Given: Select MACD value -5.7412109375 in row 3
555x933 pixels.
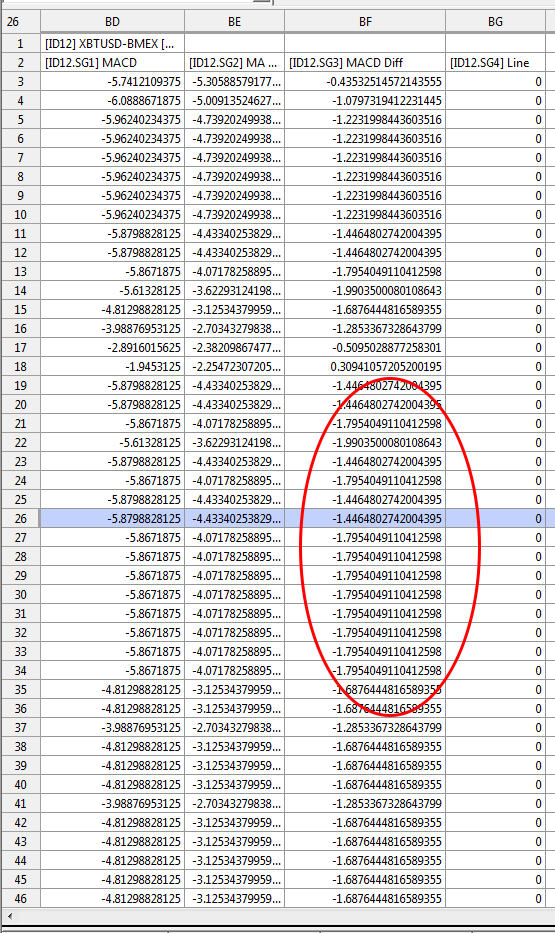Looking at the screenshot, I should point(112,82).
